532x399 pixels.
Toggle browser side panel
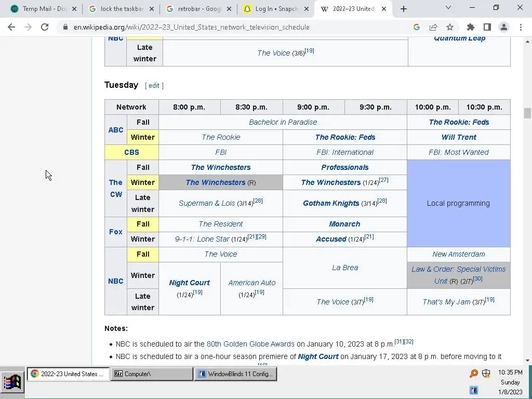click(487, 27)
